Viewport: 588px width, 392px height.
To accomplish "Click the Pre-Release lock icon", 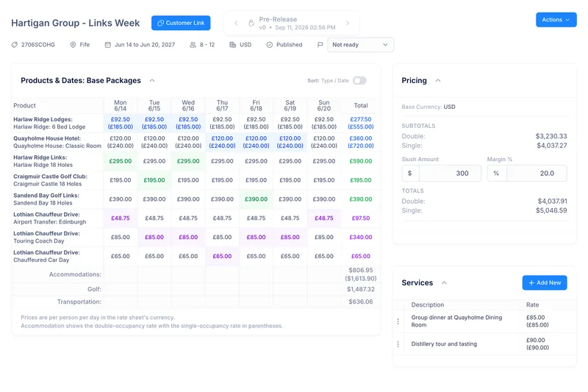I will pos(251,23).
